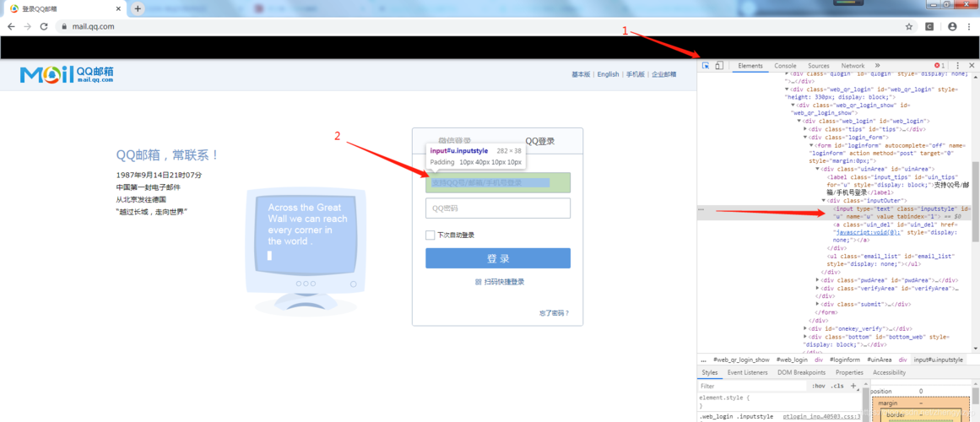Reload the mail.qq.com page
This screenshot has height=422, width=980.
[44, 27]
